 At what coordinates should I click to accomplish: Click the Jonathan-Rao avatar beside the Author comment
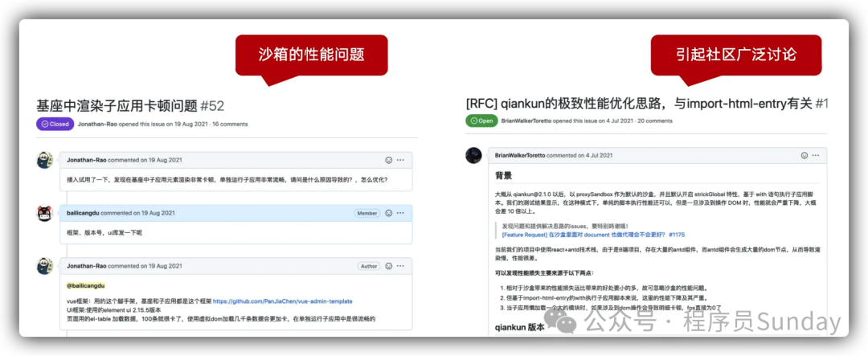[x=45, y=266]
